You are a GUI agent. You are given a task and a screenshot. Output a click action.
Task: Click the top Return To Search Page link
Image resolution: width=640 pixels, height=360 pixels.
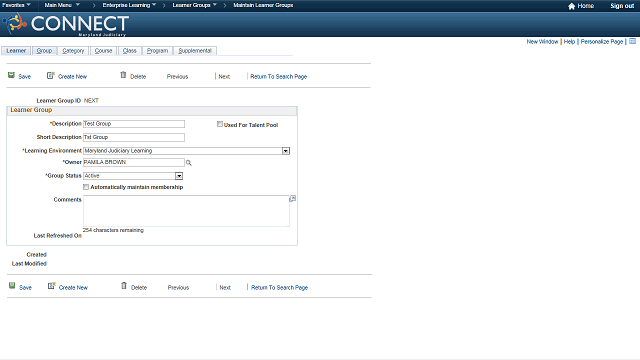tap(279, 77)
